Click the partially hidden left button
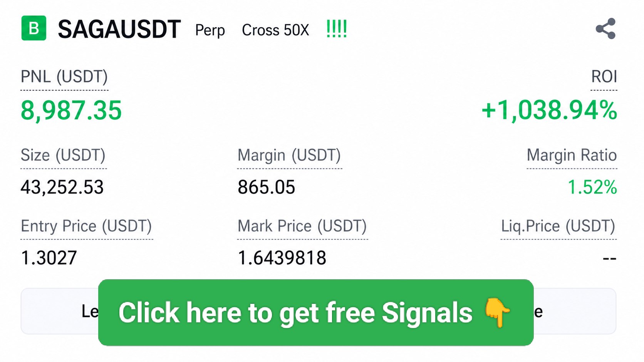Image resolution: width=644 pixels, height=362 pixels. click(60, 311)
